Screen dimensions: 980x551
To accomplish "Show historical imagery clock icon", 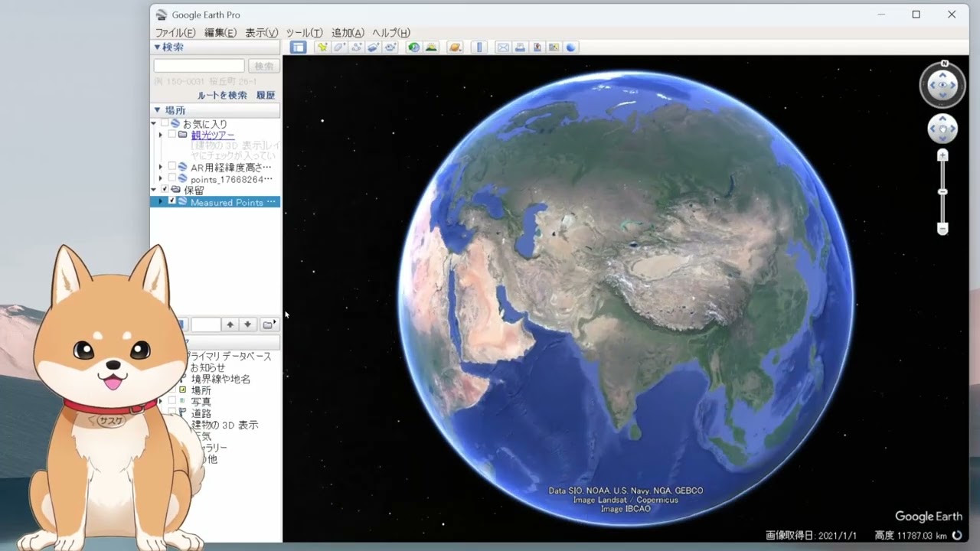I will (x=414, y=47).
